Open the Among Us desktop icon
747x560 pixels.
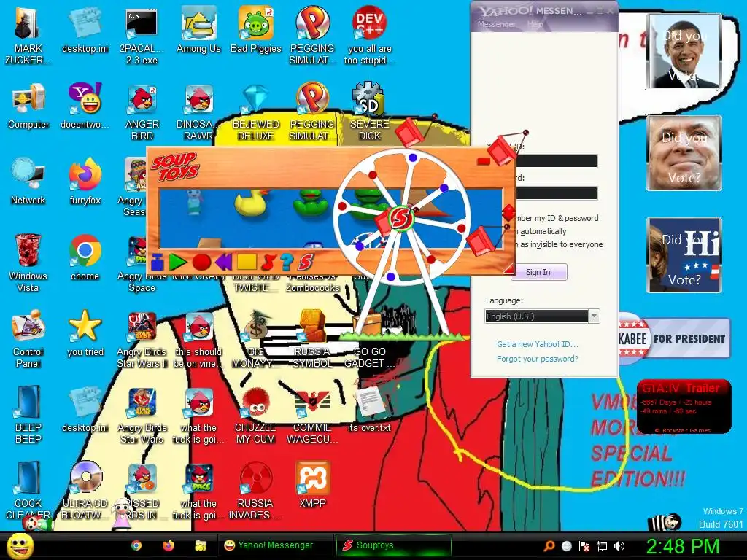pos(198,29)
